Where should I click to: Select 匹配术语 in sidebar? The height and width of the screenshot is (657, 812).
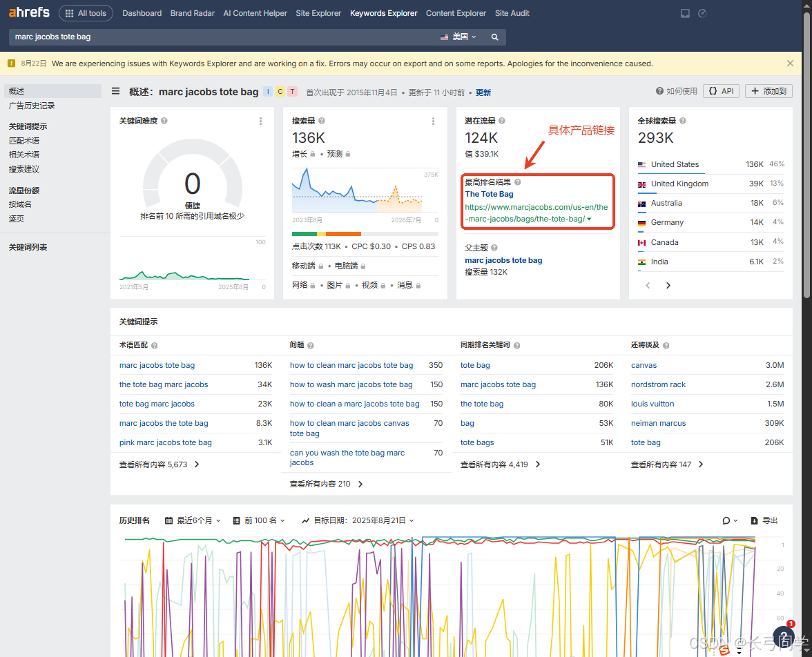pos(23,140)
